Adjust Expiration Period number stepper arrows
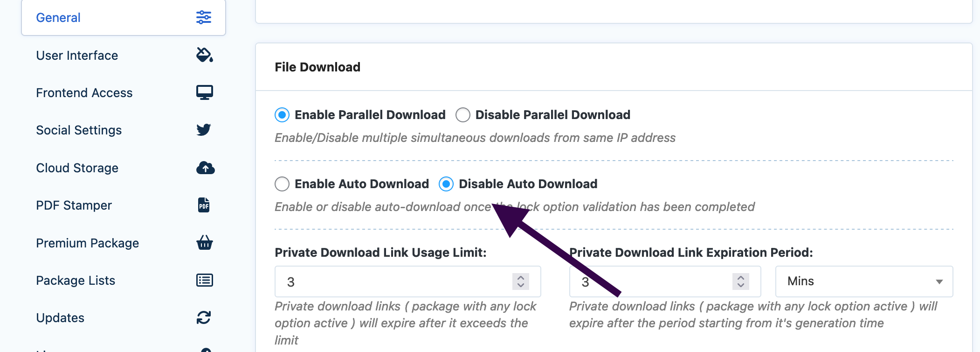The height and width of the screenshot is (352, 980). pos(741,282)
